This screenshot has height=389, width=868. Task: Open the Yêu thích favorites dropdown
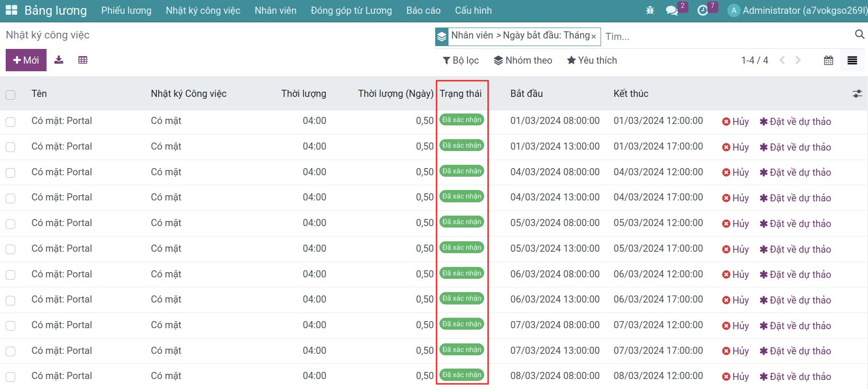[592, 60]
